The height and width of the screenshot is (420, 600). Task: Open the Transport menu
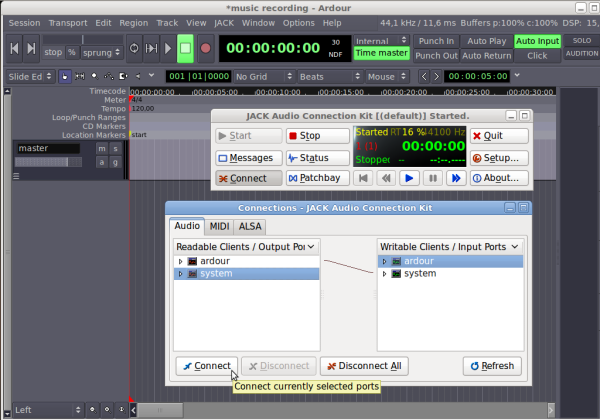(x=68, y=23)
